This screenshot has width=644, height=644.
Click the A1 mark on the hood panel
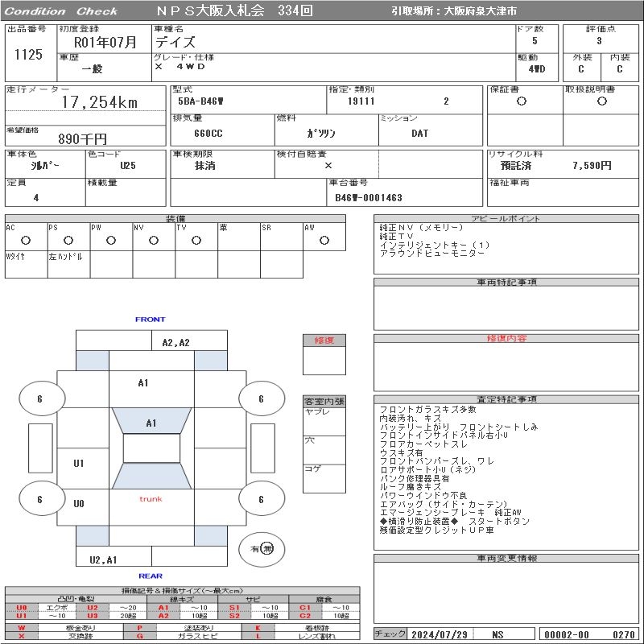(x=143, y=383)
